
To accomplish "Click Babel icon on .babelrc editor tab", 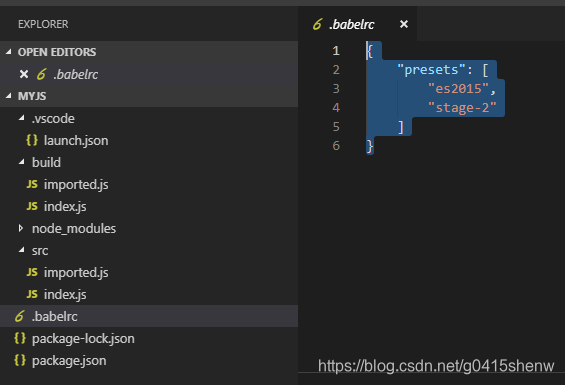I will tap(317, 24).
